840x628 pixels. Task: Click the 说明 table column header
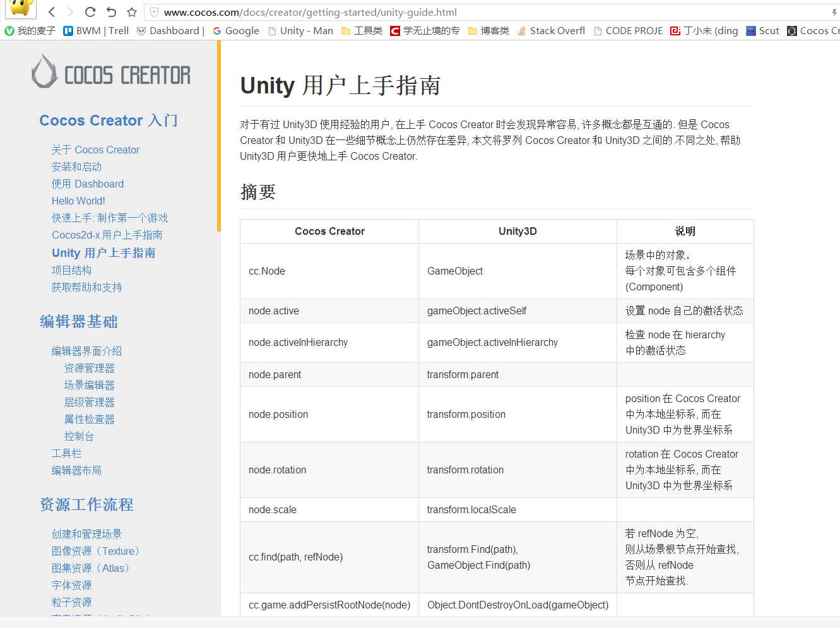(x=685, y=231)
